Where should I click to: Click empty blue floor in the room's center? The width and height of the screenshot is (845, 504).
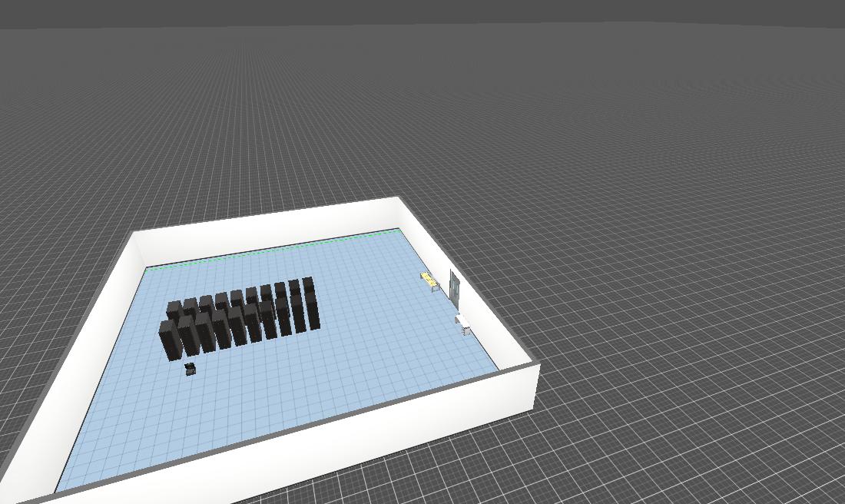click(307, 369)
